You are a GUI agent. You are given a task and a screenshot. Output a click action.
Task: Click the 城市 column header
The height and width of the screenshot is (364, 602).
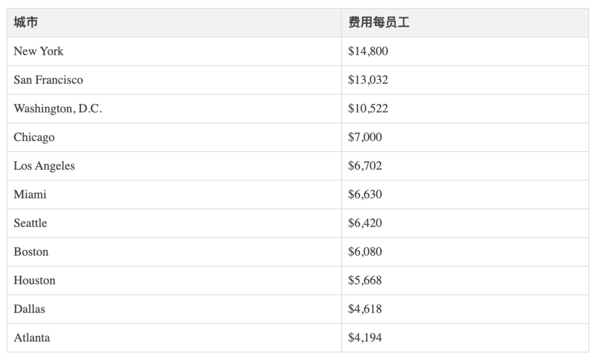pos(26,23)
